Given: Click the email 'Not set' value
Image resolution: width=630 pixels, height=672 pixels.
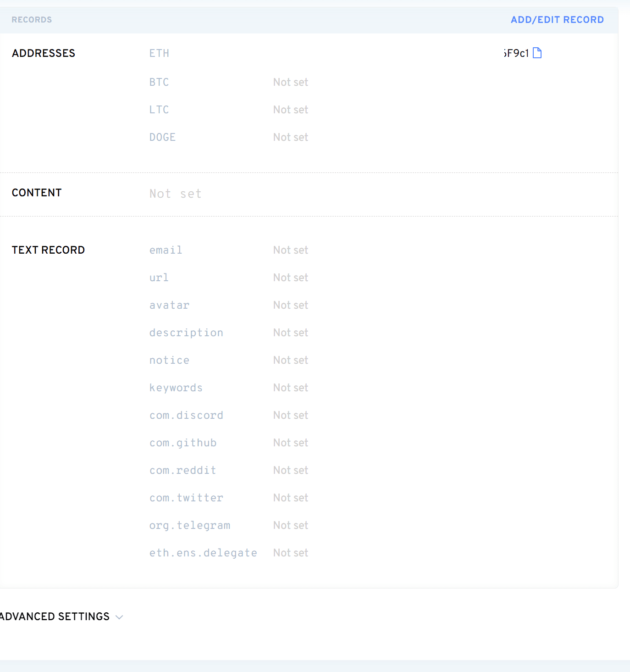Looking at the screenshot, I should pyautogui.click(x=291, y=250).
